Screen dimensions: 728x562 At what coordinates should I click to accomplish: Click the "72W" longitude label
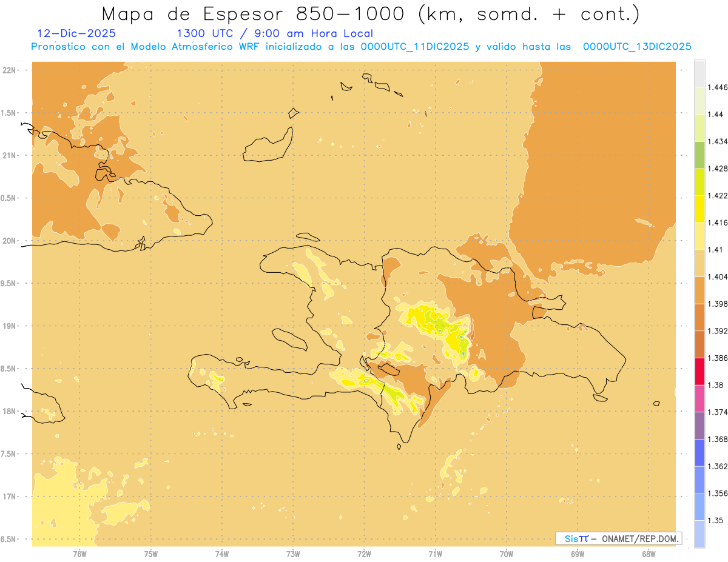tap(364, 554)
